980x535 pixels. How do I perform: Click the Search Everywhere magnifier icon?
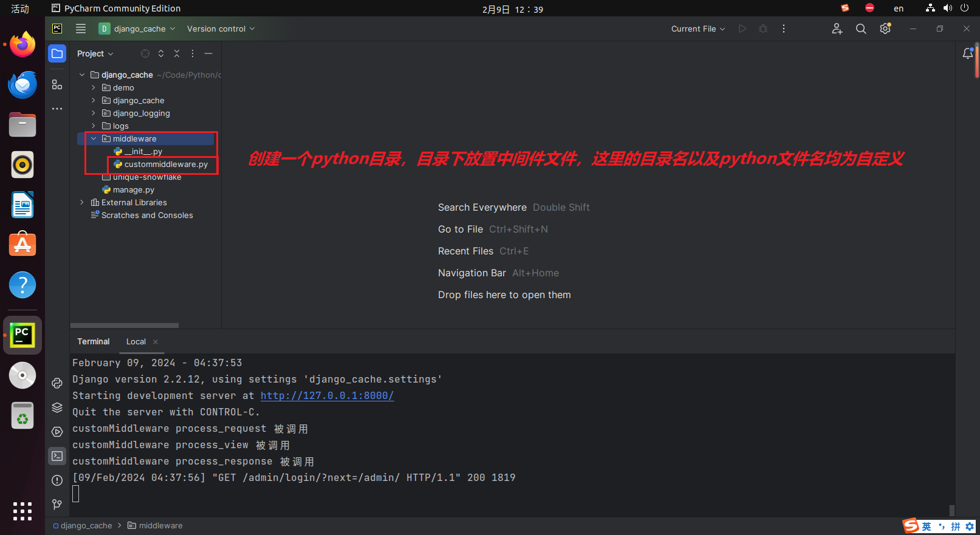click(x=861, y=29)
